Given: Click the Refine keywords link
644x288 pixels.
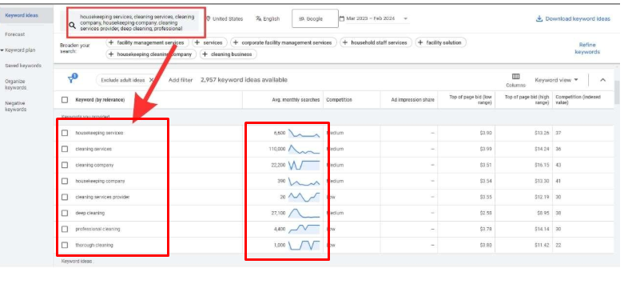Looking at the screenshot, I should (x=587, y=49).
